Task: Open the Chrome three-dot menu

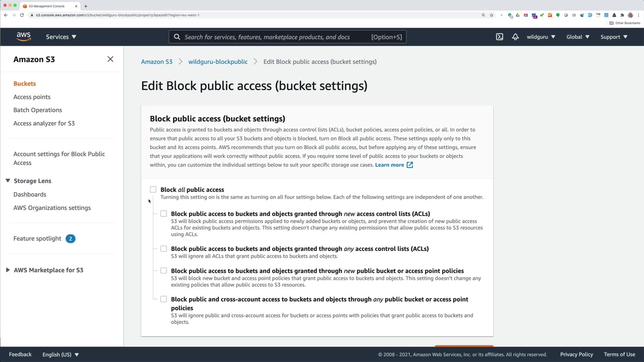Action: click(x=638, y=15)
